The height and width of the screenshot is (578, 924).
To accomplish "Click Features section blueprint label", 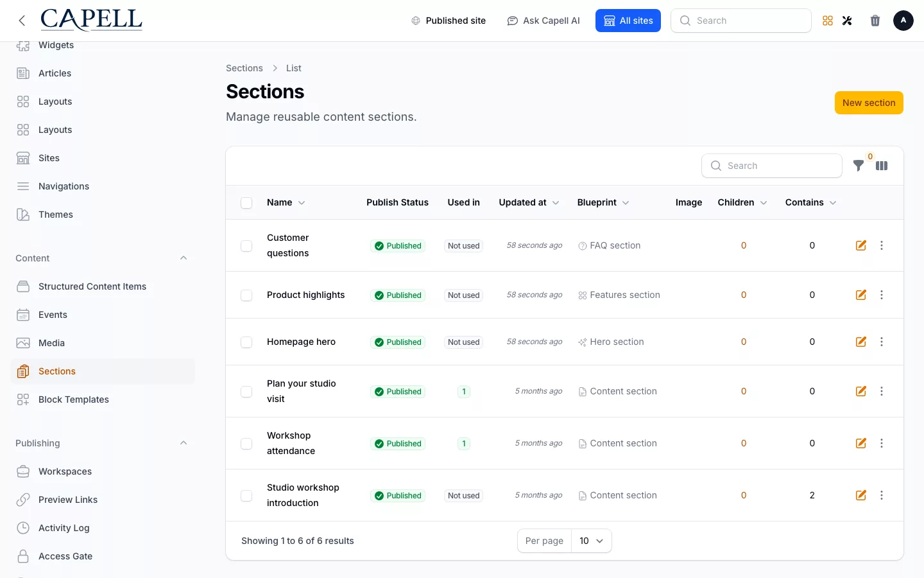I will (x=619, y=295).
